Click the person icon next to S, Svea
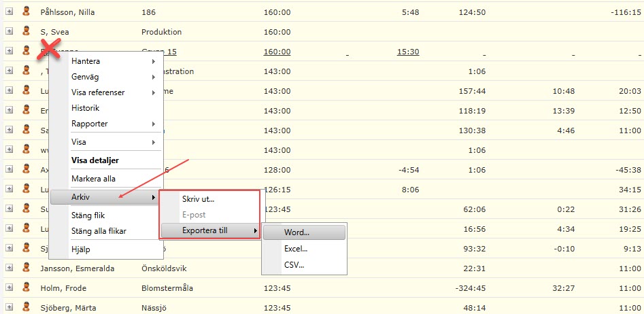 click(x=27, y=31)
